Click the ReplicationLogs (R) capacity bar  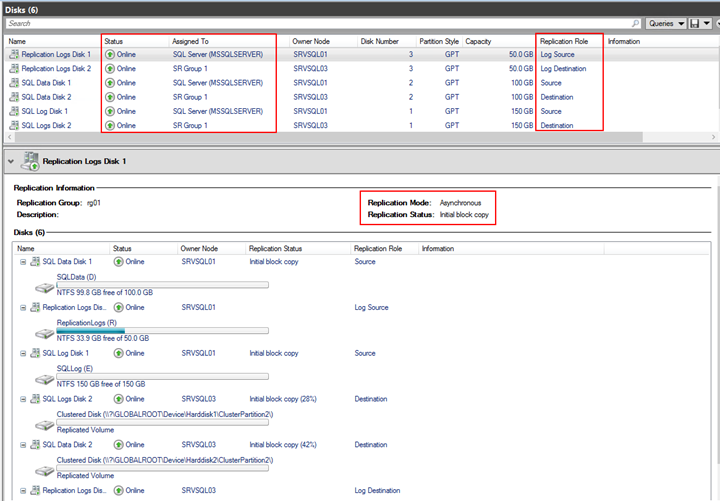pos(162,331)
